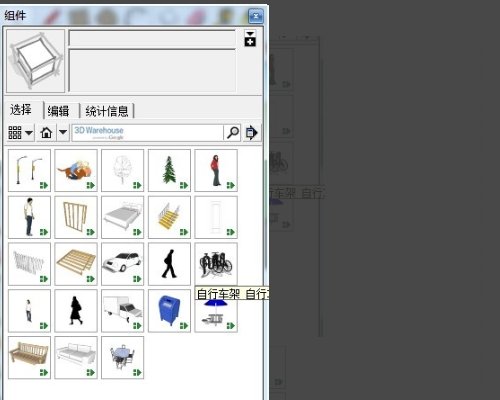Select the standing man in white shirt
The width and height of the screenshot is (500, 400).
coord(29,217)
